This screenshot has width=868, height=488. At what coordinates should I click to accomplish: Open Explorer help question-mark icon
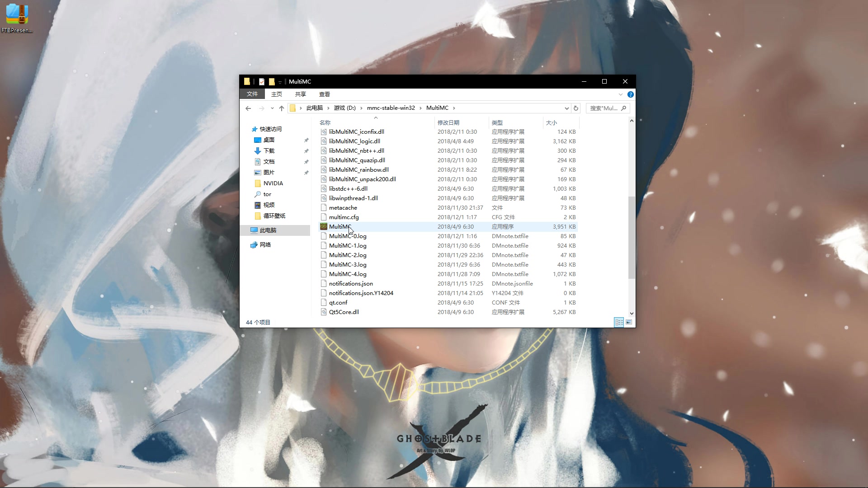tap(630, 94)
